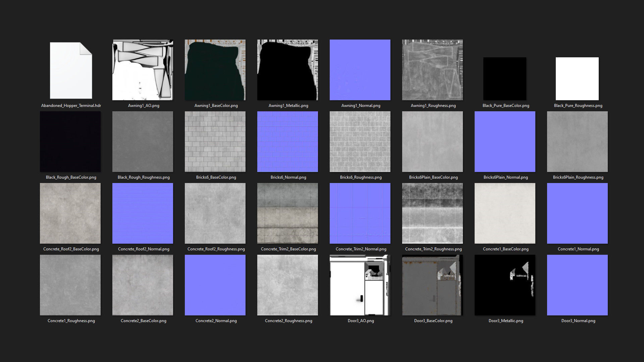Select the Bricks6Plain_BaseColor.png thumbnail
644x362 pixels.
pos(432,141)
